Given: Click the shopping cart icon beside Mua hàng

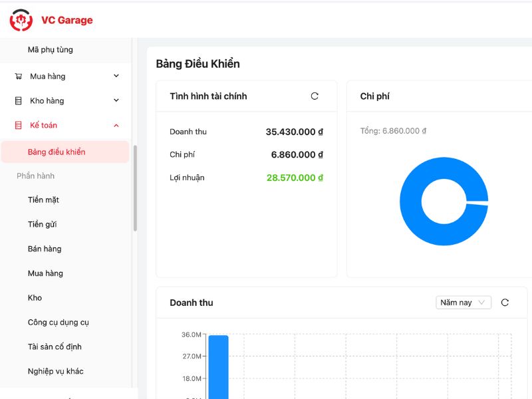Looking at the screenshot, I should point(19,76).
